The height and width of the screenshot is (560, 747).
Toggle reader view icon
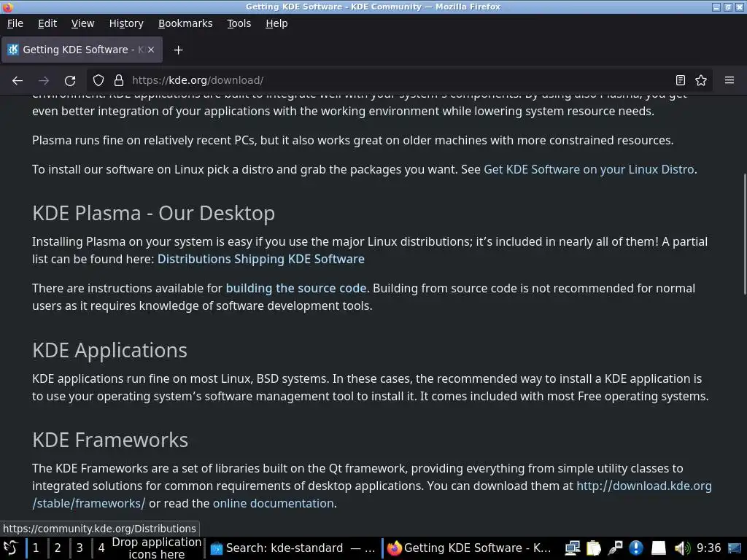point(681,80)
